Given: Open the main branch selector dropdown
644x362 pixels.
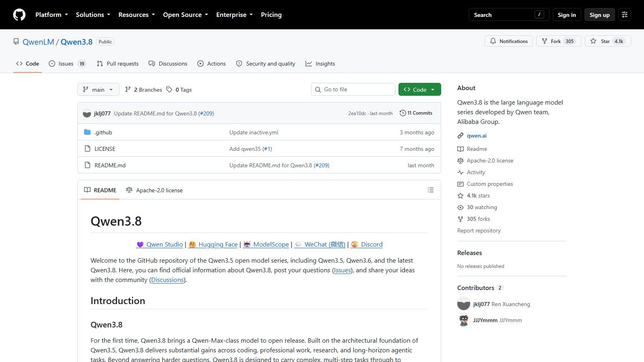Looking at the screenshot, I should [x=98, y=89].
